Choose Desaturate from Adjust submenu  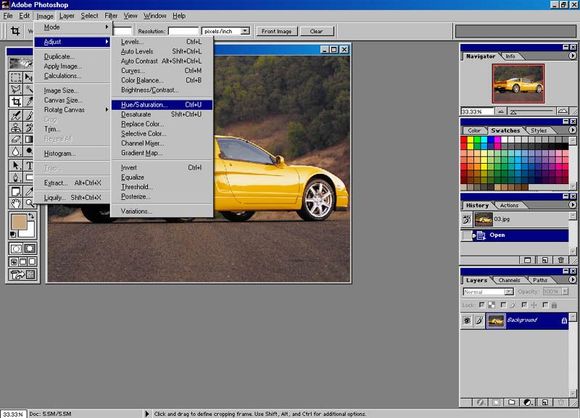(162, 115)
